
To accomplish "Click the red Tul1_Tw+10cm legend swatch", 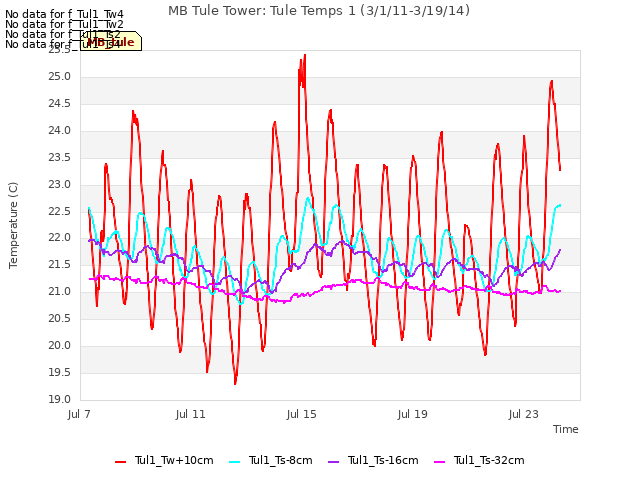I will pos(120,462).
